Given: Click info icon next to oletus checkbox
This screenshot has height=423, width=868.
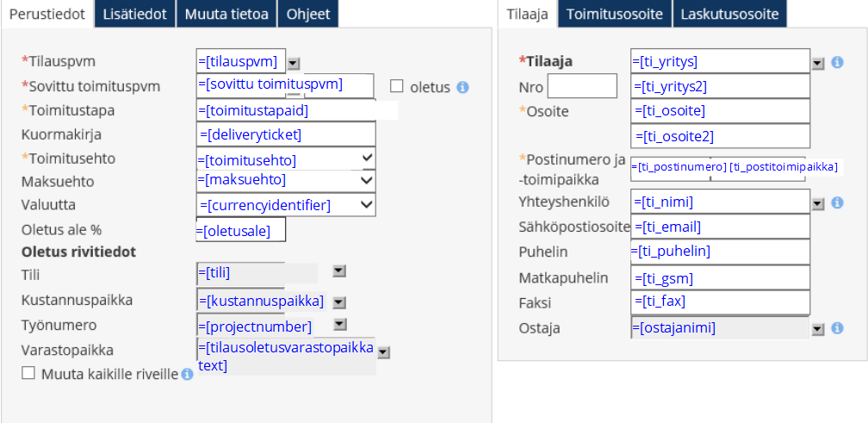Looking at the screenshot, I should point(462,87).
